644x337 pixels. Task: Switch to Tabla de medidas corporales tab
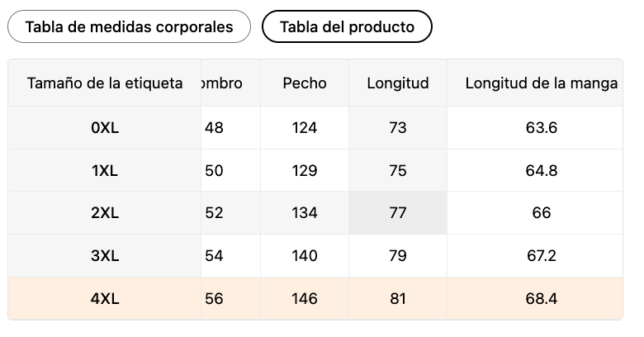(x=129, y=26)
